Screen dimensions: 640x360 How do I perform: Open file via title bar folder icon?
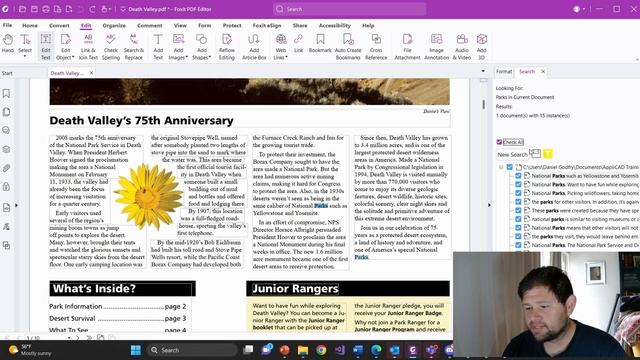click(22, 9)
